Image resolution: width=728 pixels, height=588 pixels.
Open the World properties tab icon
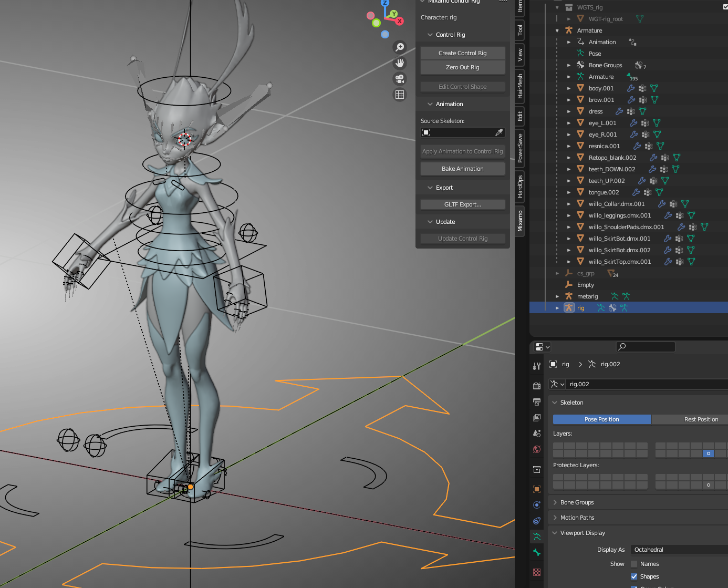tap(537, 449)
